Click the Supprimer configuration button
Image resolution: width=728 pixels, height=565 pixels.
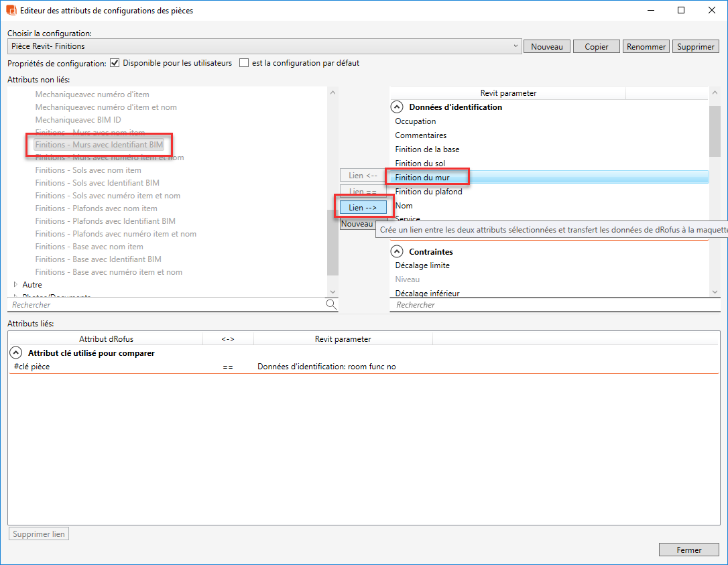(x=695, y=46)
